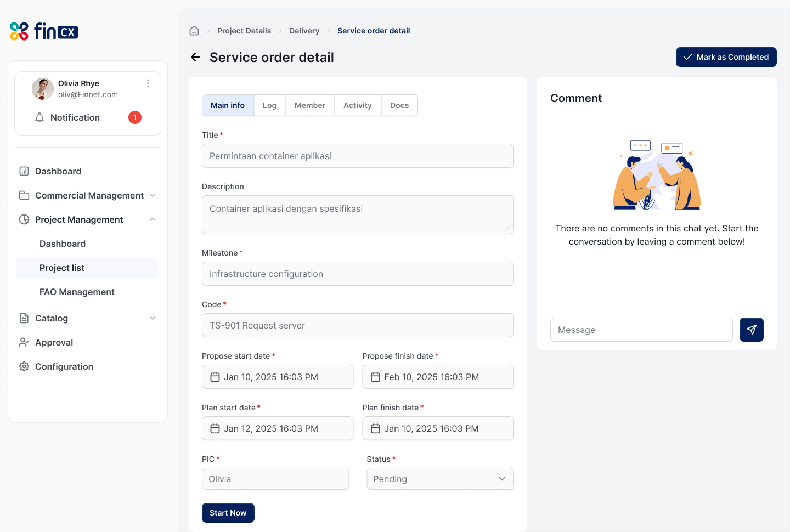Click calendar icon in Plan finish date
Viewport: 790px width, 532px height.
[x=375, y=428]
